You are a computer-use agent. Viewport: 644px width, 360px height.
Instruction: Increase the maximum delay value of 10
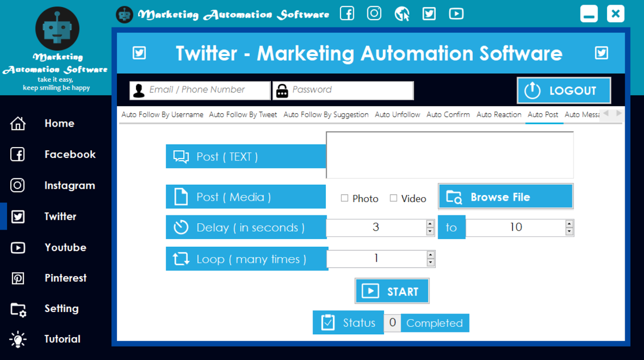point(569,224)
